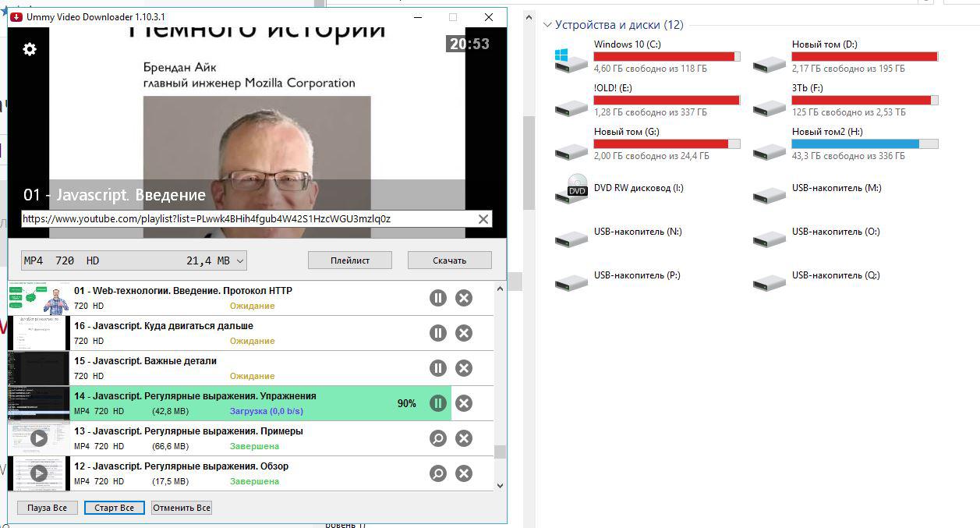Image resolution: width=980 pixels, height=528 pixels.
Task: Open Новый том (G:) drive icon
Action: coord(571,151)
